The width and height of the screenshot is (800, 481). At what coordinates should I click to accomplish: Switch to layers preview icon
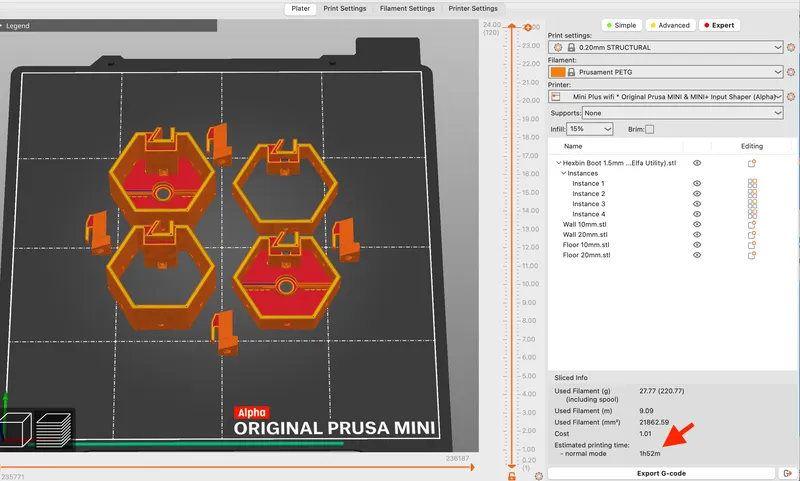[x=54, y=429]
